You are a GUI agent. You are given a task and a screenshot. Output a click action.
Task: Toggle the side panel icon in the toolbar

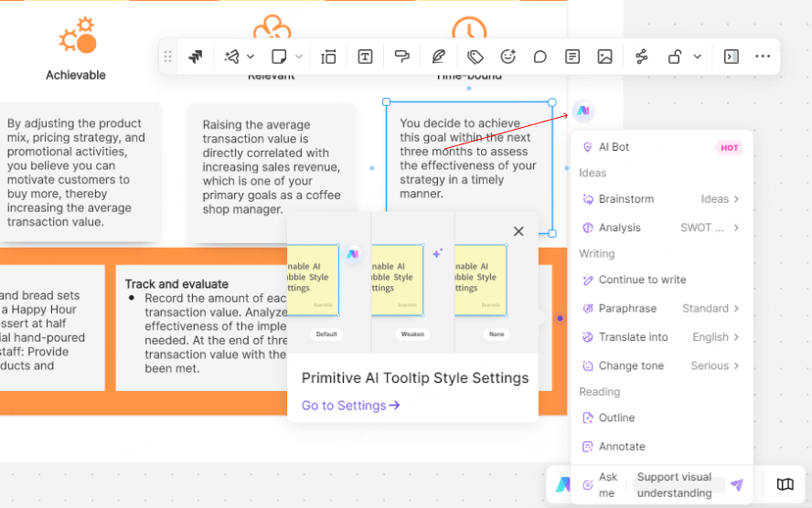(732, 57)
